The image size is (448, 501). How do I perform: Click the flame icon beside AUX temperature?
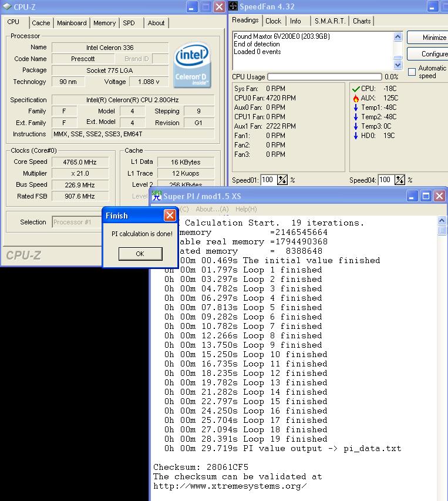tap(356, 98)
